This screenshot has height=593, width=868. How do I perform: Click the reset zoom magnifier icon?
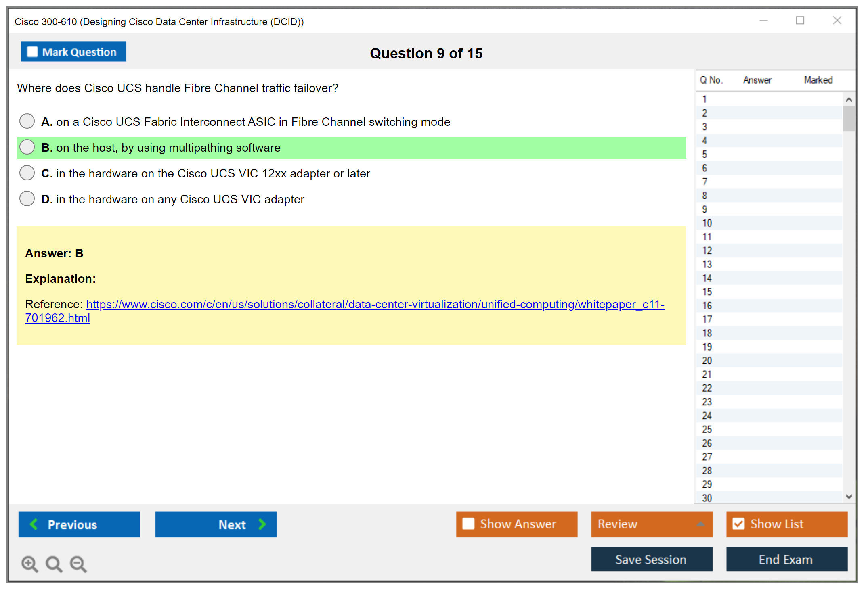coord(54,564)
